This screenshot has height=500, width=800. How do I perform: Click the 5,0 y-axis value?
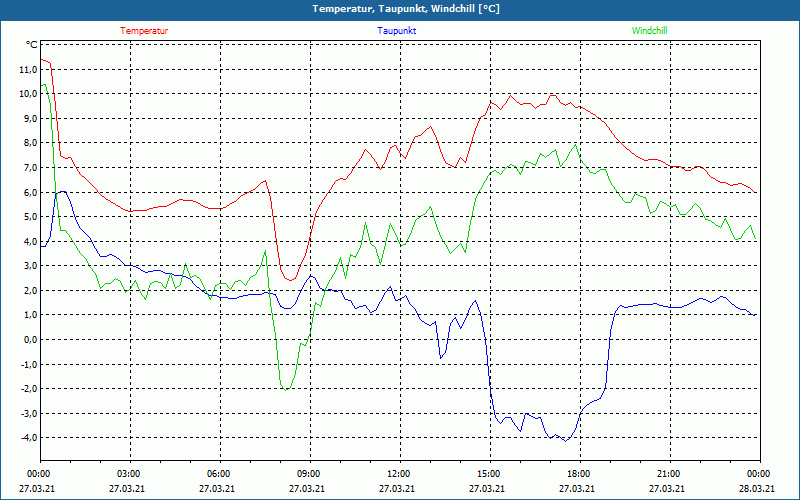tap(30, 217)
